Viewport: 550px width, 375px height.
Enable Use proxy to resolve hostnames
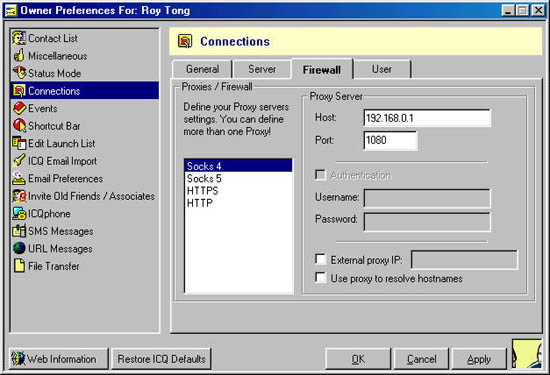coord(320,277)
